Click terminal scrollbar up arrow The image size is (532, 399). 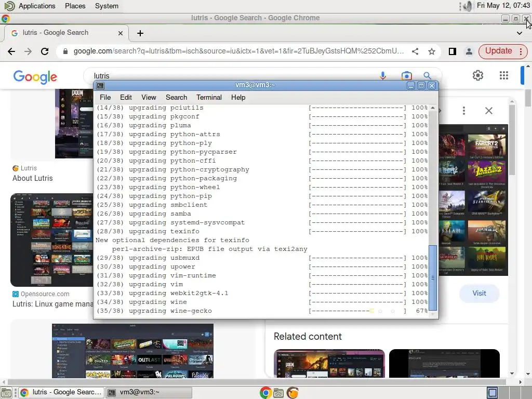(433, 108)
